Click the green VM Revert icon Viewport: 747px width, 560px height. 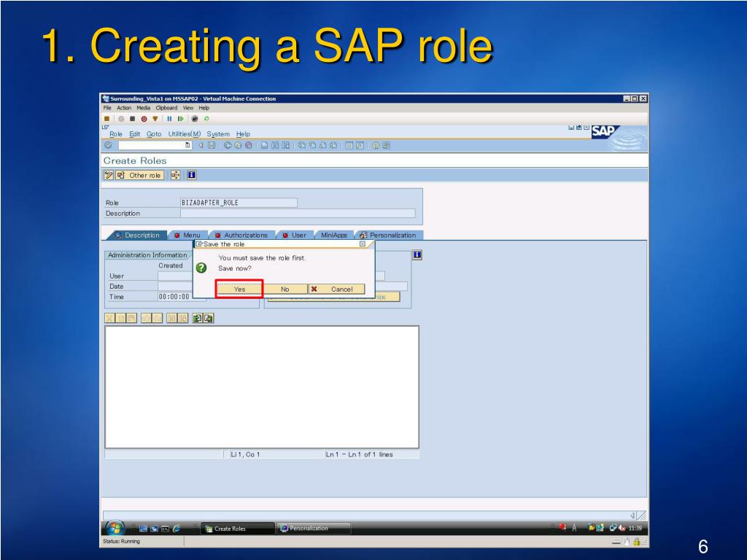(206, 119)
